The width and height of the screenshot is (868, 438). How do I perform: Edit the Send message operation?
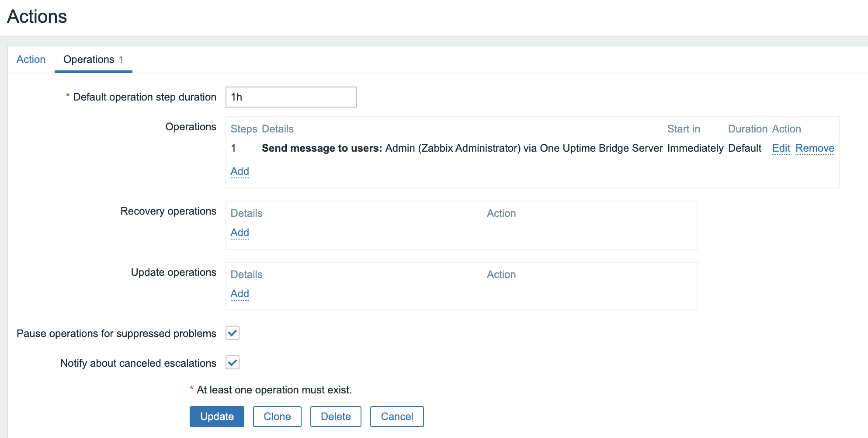[781, 148]
